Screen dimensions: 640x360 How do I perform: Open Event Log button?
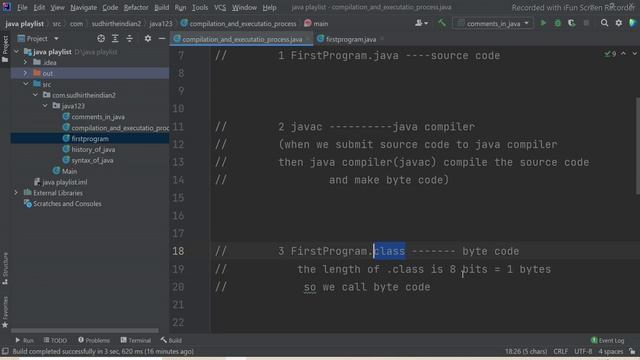(x=607, y=340)
